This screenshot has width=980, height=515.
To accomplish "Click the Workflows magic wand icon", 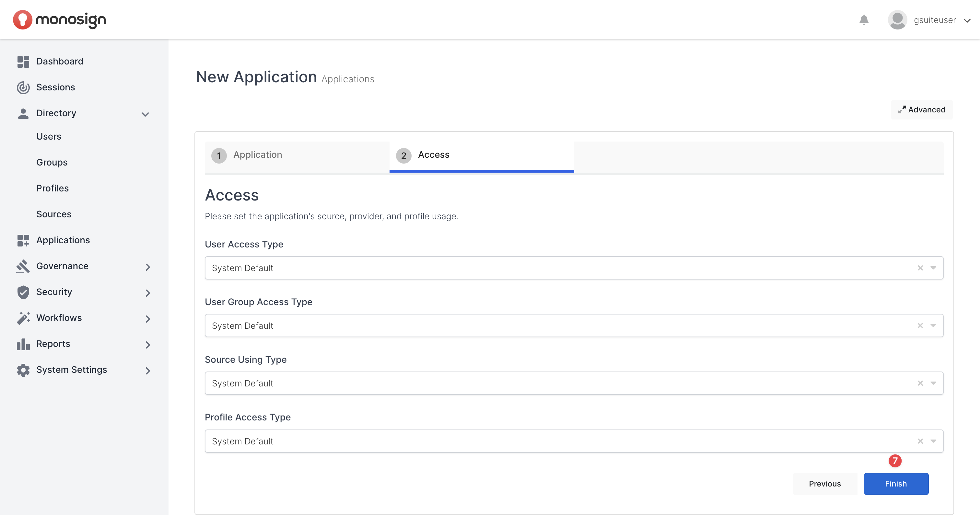I will click(x=23, y=318).
